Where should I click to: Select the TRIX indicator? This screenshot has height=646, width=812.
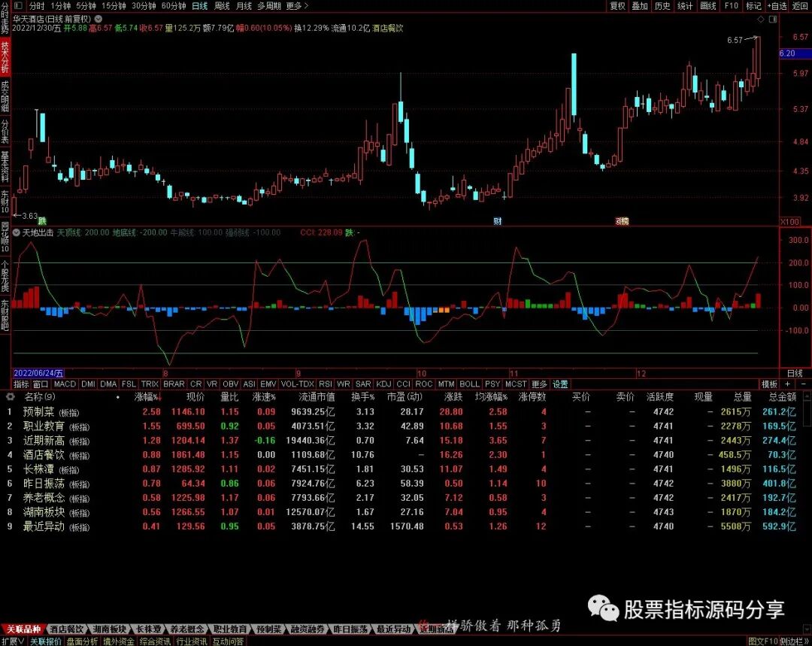pyautogui.click(x=150, y=384)
